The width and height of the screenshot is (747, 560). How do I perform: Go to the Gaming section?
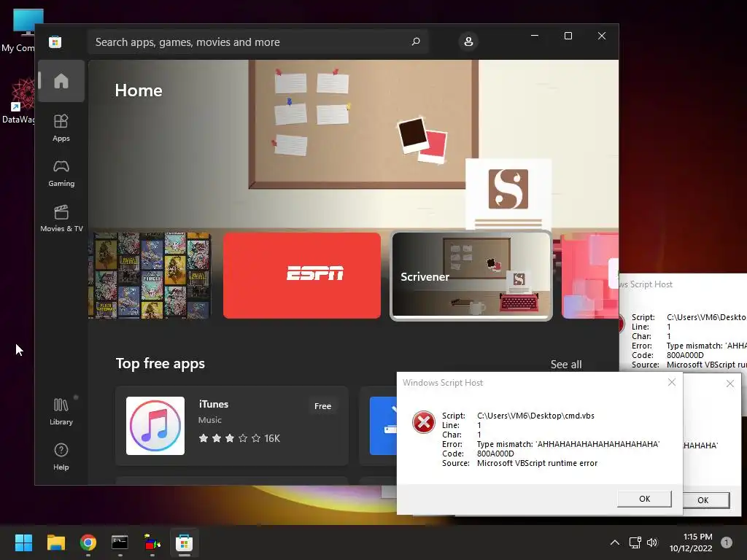pos(61,174)
